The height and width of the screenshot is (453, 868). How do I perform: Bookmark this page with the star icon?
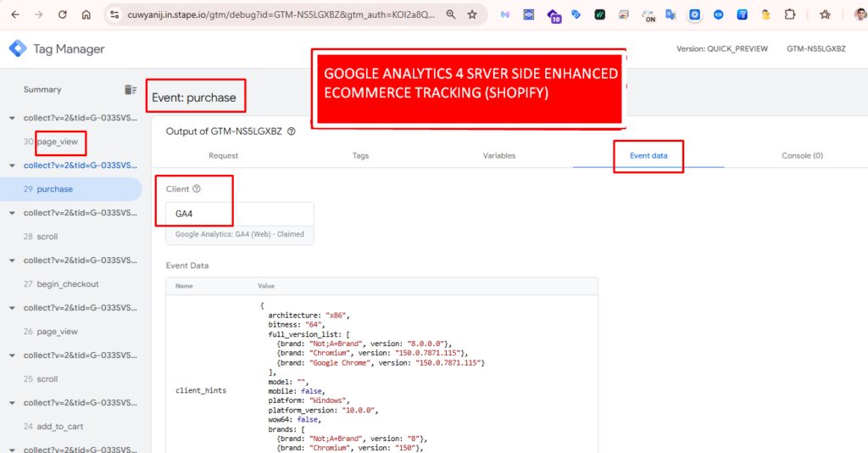472,14
